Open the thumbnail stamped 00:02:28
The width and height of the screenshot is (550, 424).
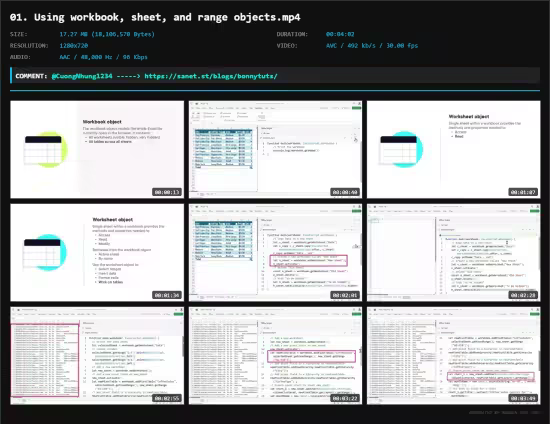[454, 253]
